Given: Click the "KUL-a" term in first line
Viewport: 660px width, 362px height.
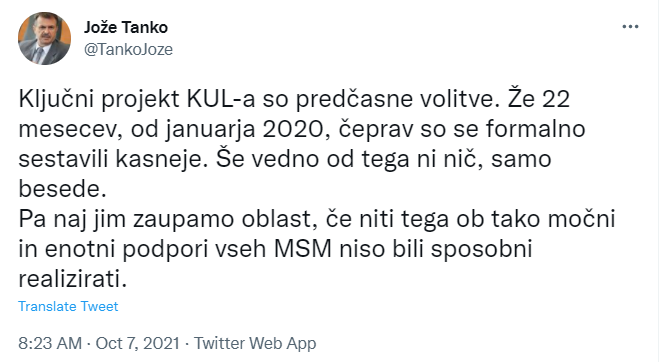Looking at the screenshot, I should (x=221, y=99).
